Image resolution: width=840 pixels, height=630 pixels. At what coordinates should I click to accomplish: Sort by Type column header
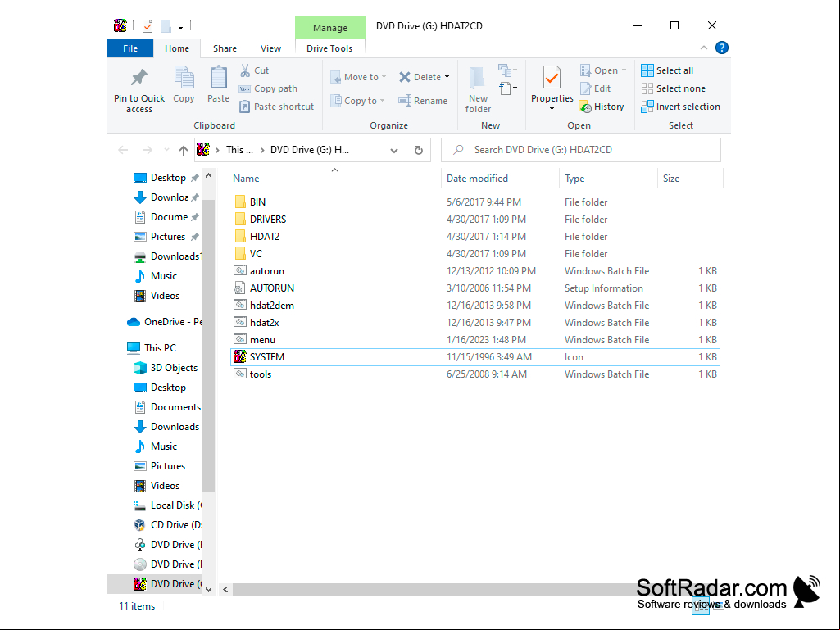(x=574, y=179)
